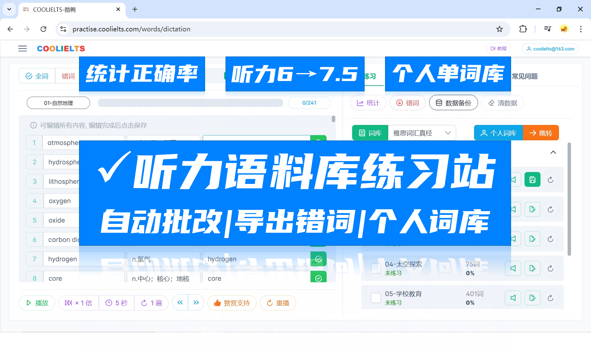Collapse the vocabulary list with the up chevron
Screen dimensions: 591x364
pyautogui.click(x=553, y=152)
